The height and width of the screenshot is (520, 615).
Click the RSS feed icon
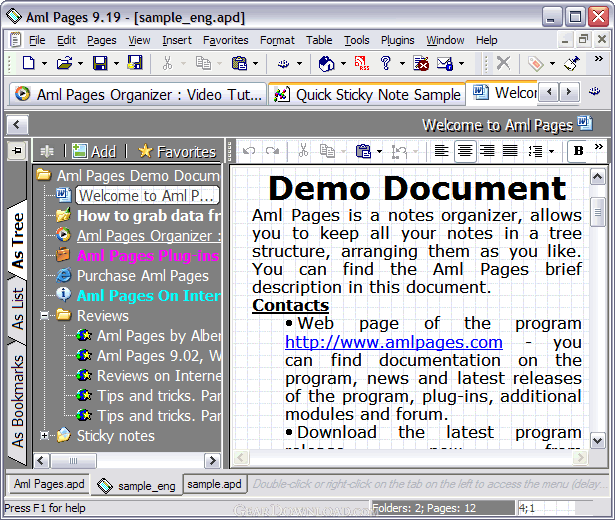pos(362,63)
